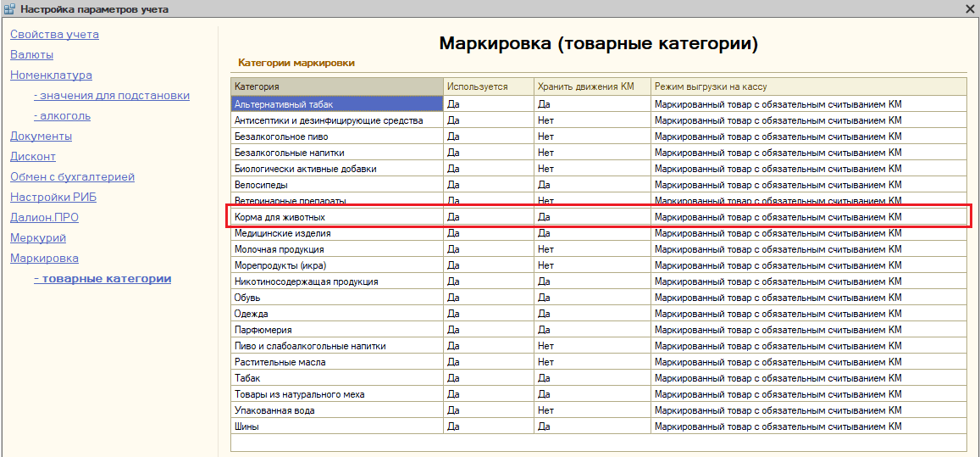Screen dimensions: 980x457
Task: Open the Дисконт settings page
Action: 33,157
